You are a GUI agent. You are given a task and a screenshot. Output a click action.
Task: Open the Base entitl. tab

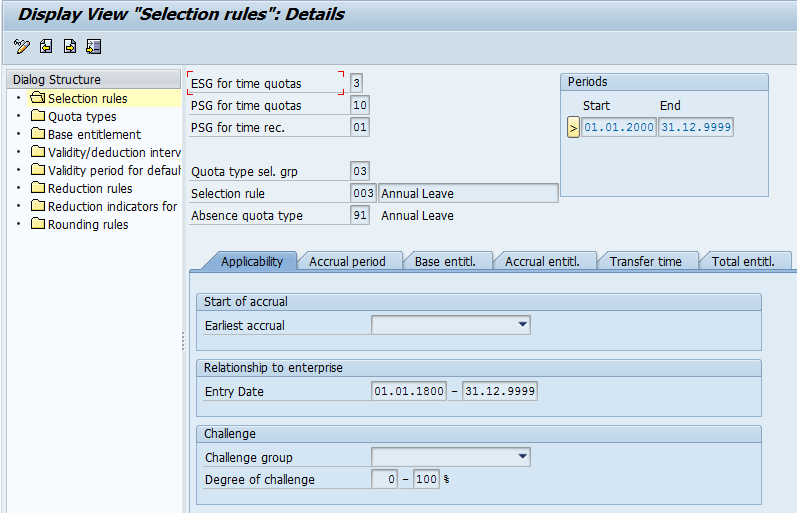445,262
